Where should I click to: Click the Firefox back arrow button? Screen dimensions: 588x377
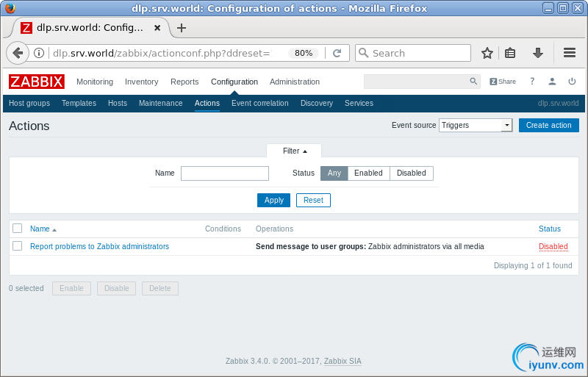click(17, 53)
